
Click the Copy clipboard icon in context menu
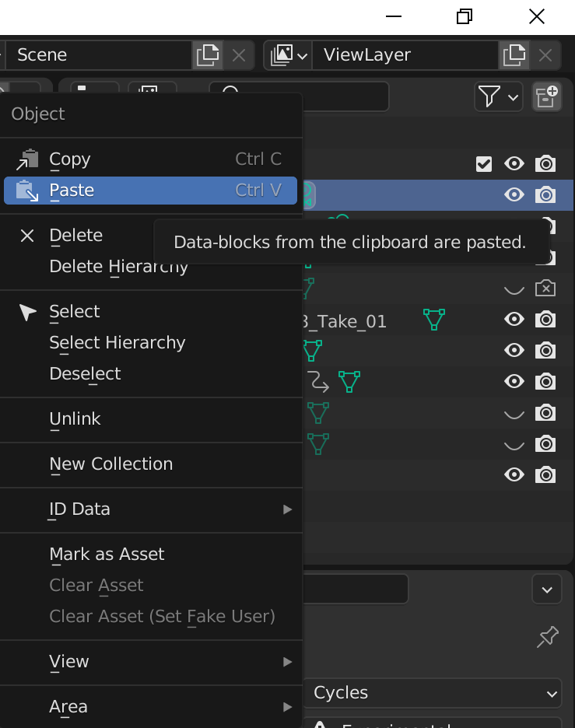tap(27, 159)
